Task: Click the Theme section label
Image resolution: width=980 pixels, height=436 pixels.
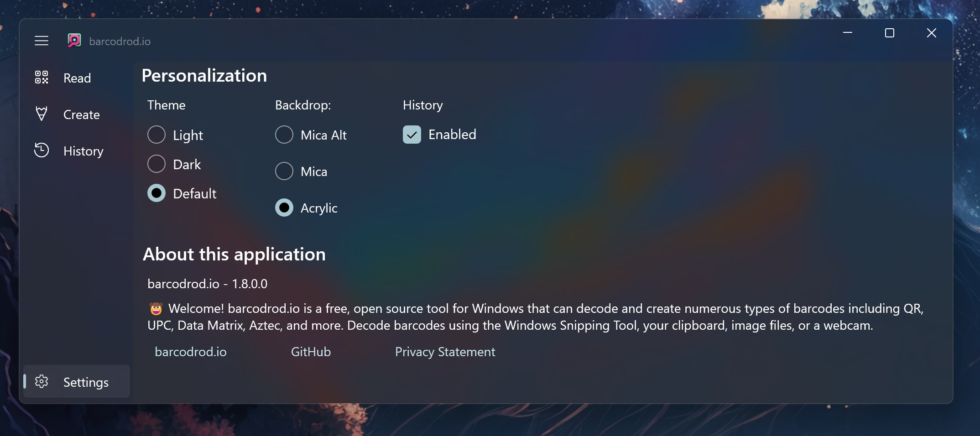Action: click(x=167, y=105)
